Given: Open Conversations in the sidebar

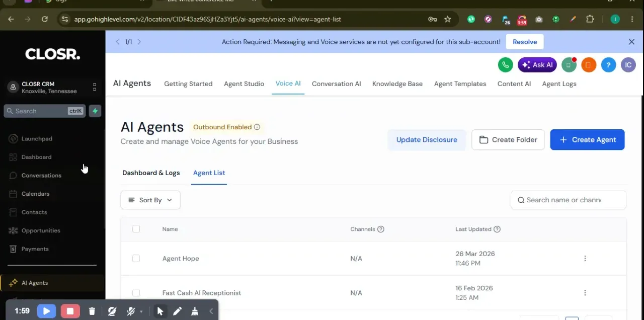Looking at the screenshot, I should pyautogui.click(x=41, y=176).
